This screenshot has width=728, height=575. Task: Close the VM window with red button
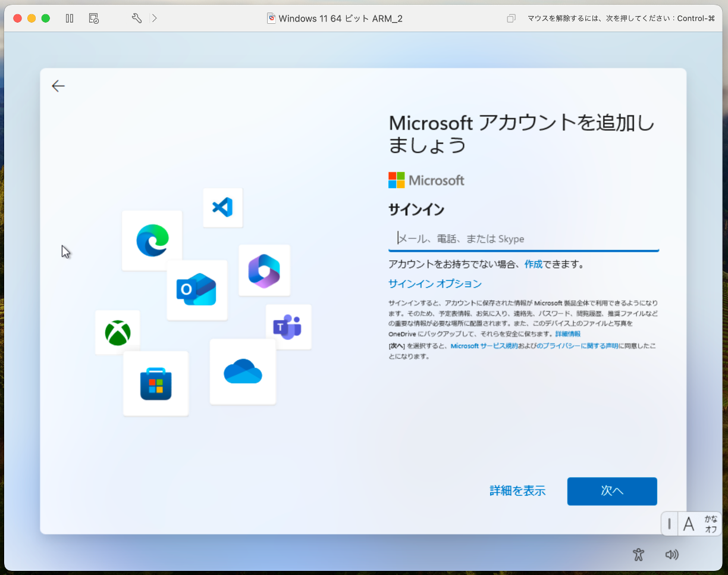click(x=18, y=18)
